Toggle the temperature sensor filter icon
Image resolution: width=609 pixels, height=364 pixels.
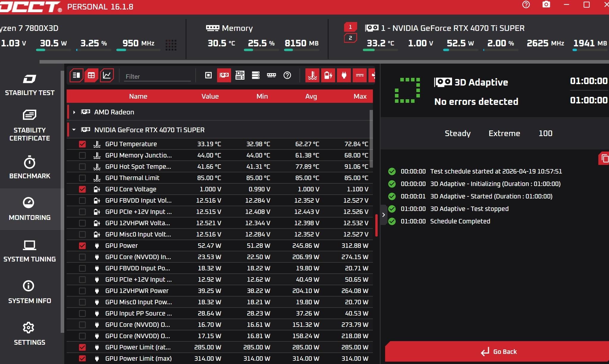click(312, 75)
